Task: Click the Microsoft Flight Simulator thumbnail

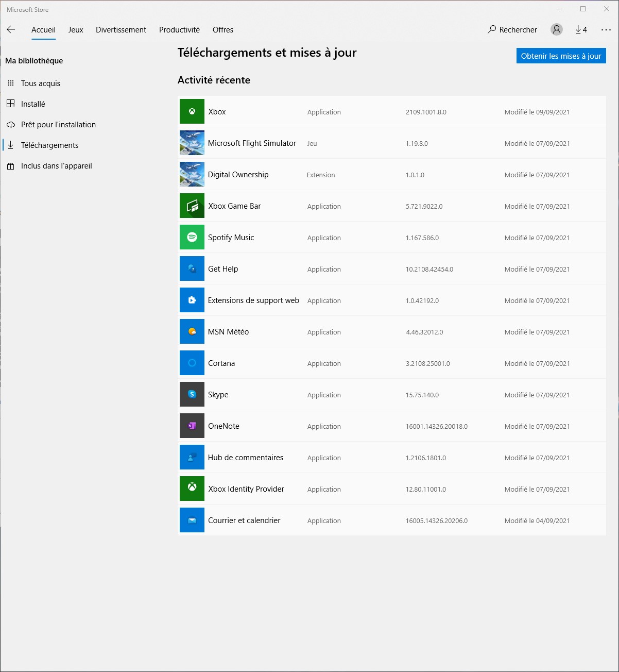Action: coord(192,143)
